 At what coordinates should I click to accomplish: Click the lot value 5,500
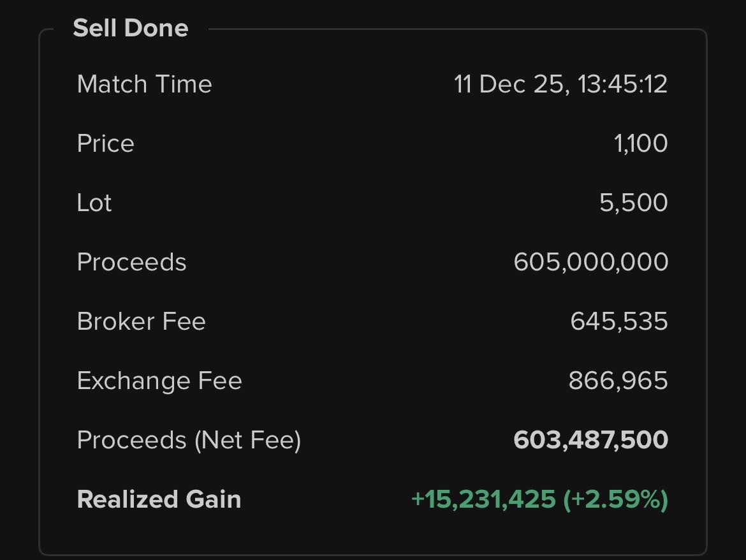click(x=633, y=203)
